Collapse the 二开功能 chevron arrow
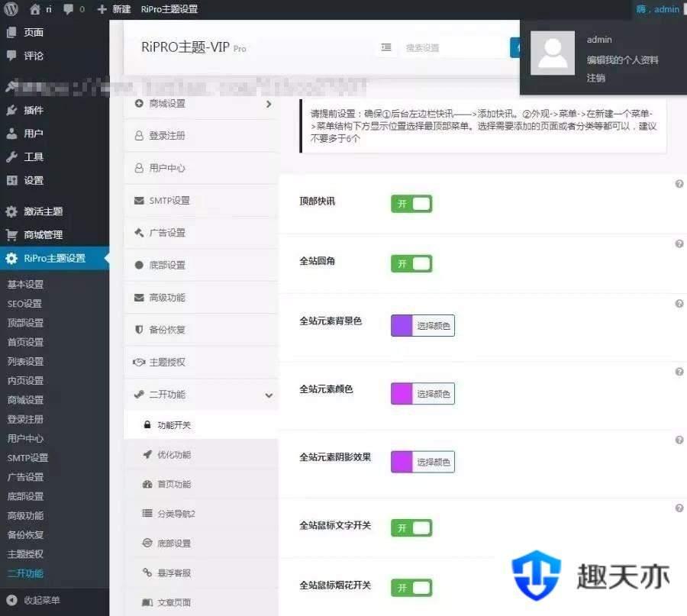 269,395
